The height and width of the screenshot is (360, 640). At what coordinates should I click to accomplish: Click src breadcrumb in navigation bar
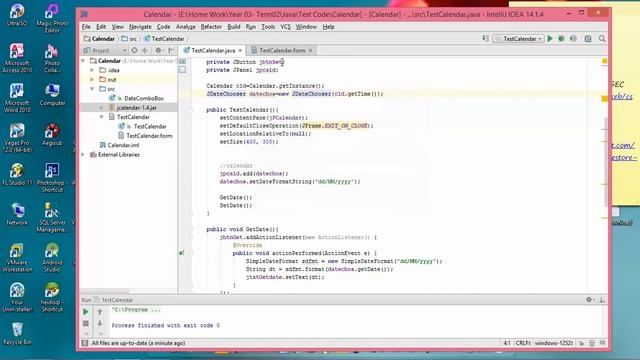click(129, 39)
